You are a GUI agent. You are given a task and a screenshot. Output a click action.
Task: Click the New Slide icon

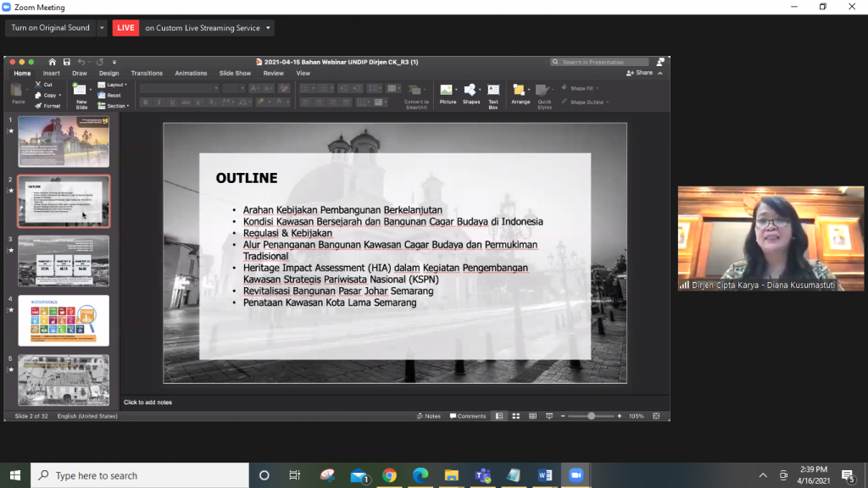point(81,91)
